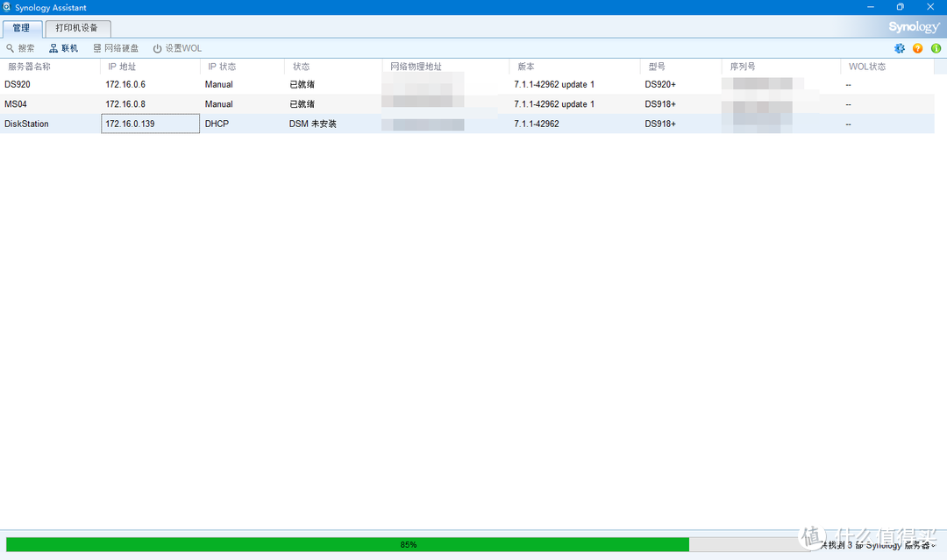947x560 pixels.
Task: Click the 联机 connect toolbar button
Action: pos(64,48)
